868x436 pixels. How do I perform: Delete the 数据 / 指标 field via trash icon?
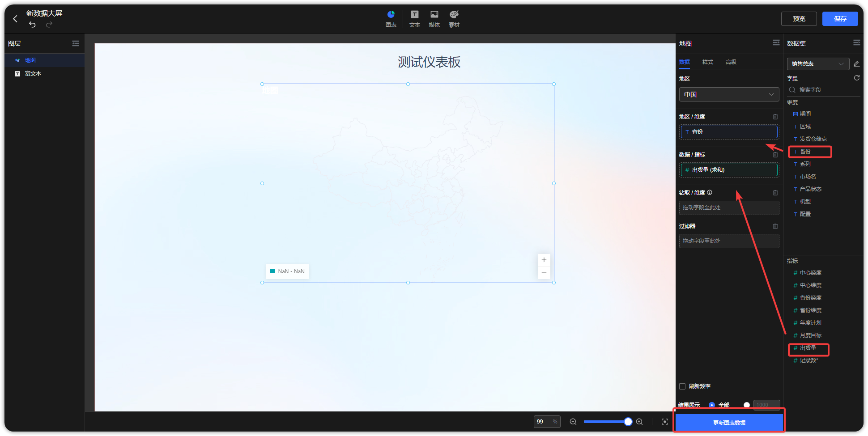click(775, 155)
